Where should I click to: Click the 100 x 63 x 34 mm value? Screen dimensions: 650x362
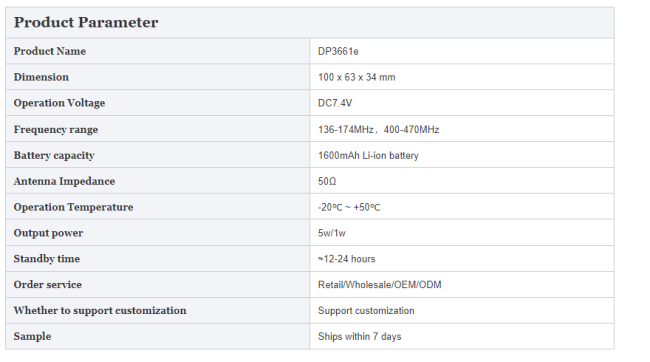tap(357, 77)
